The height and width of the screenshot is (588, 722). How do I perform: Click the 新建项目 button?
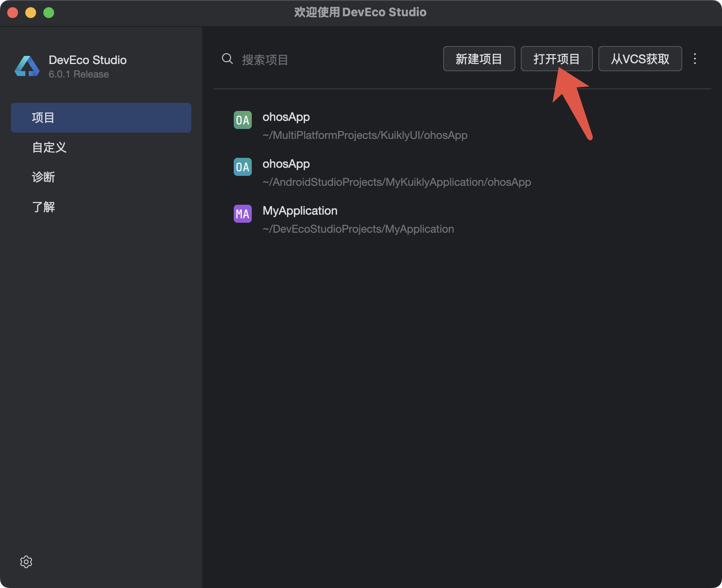[x=479, y=59]
